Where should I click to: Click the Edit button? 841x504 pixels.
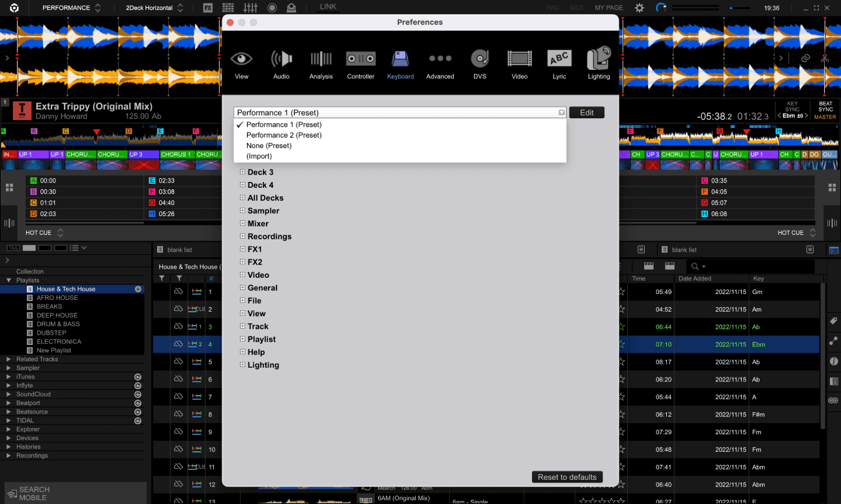click(586, 112)
